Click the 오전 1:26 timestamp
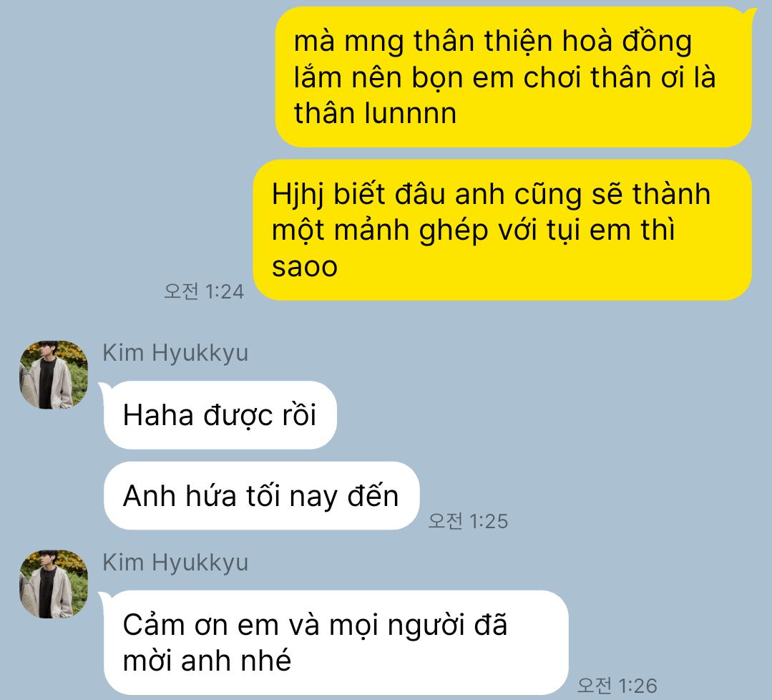Viewport: 772px width, 700px height. [x=617, y=685]
